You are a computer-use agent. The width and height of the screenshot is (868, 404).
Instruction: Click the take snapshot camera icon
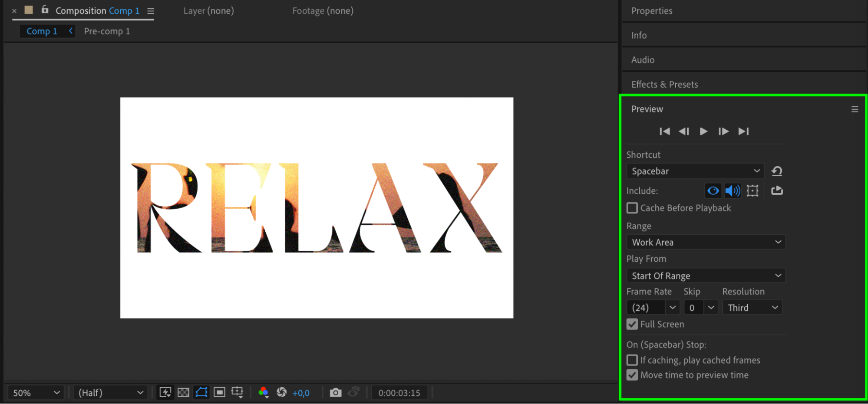point(335,393)
